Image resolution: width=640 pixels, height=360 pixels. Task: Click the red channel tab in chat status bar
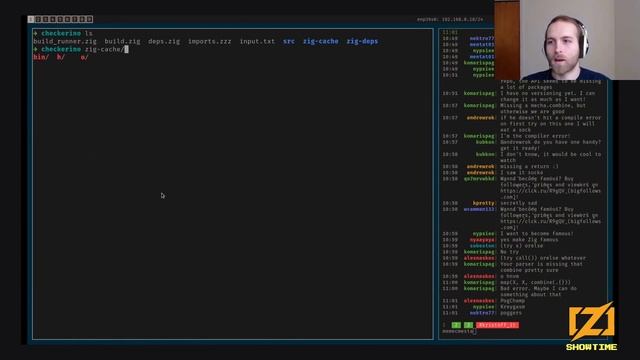(x=498, y=325)
